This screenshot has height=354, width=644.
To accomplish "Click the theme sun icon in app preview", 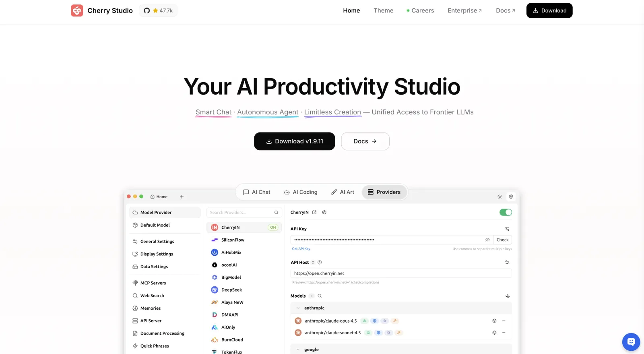I will [500, 197].
